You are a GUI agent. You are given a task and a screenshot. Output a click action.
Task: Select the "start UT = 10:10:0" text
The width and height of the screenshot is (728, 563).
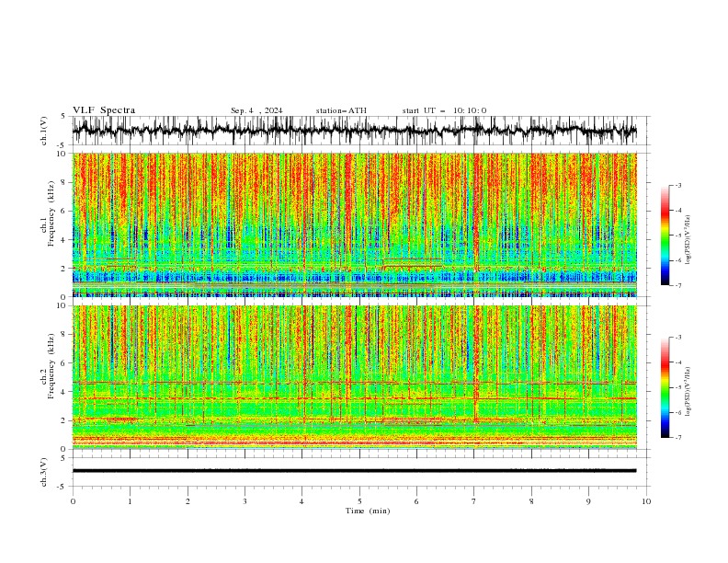(x=444, y=110)
